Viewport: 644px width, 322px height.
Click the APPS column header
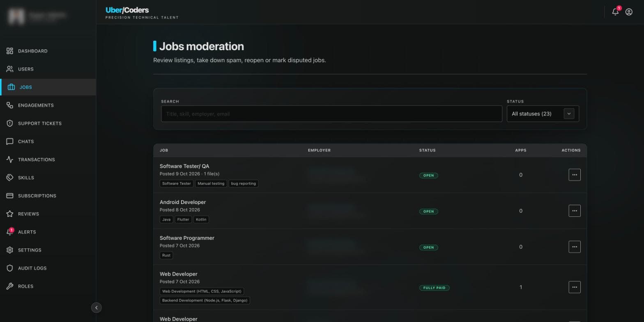click(521, 151)
